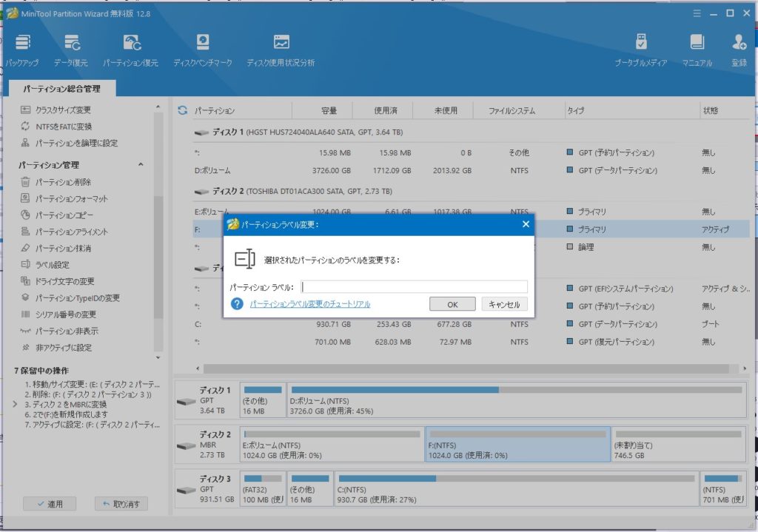Open パーティションラベル変更のチュートリアル link
Viewport: 758px width, 532px height.
[309, 304]
